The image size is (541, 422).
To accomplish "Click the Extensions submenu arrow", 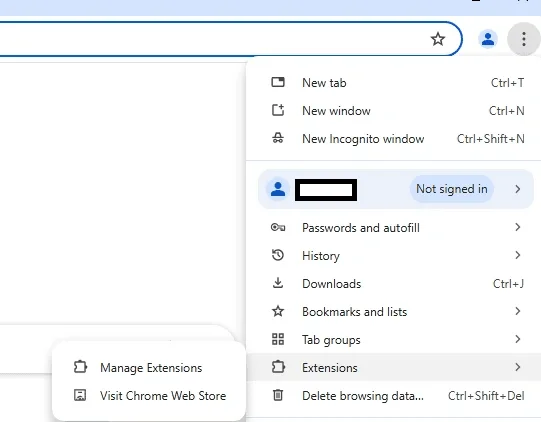I will click(518, 367).
